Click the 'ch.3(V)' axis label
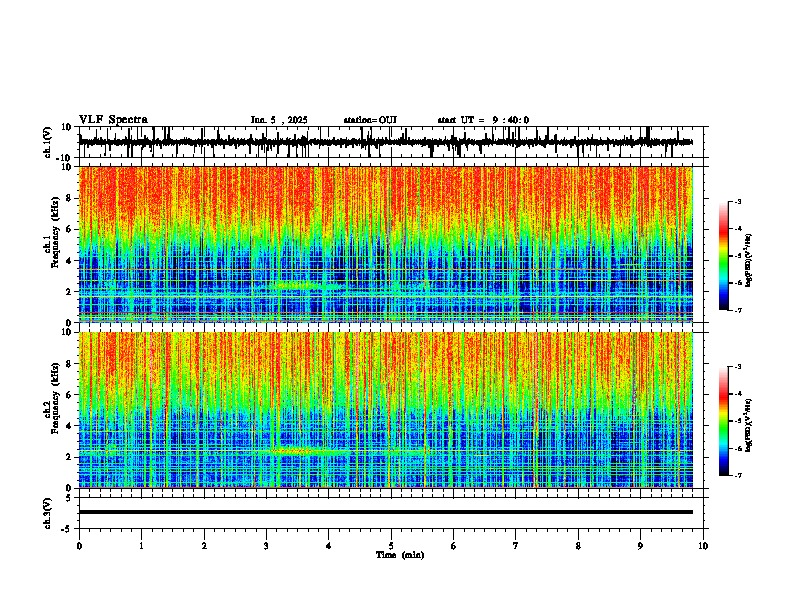The image size is (792, 612). [48, 513]
